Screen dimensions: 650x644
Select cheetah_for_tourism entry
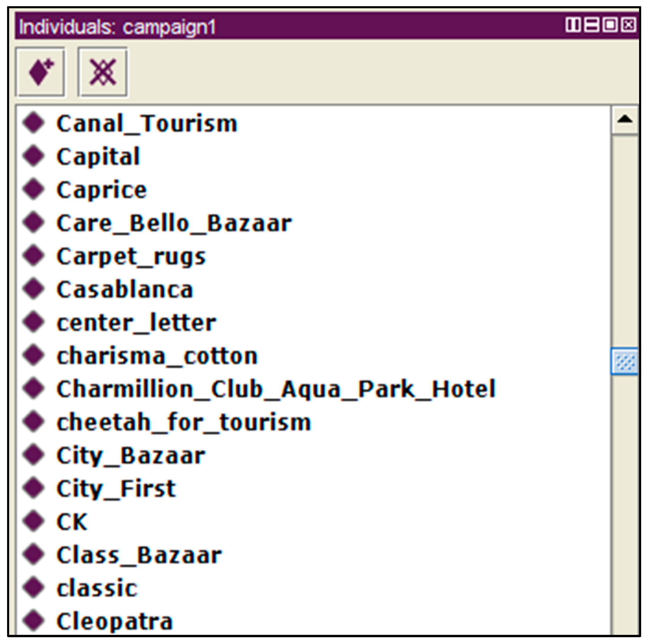point(184,422)
